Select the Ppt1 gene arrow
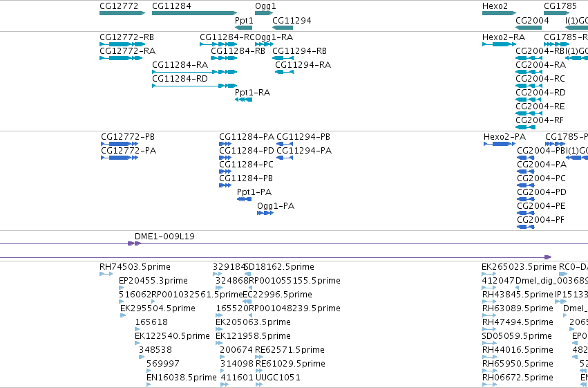Viewport: 588px width, 388px height. tap(243, 28)
